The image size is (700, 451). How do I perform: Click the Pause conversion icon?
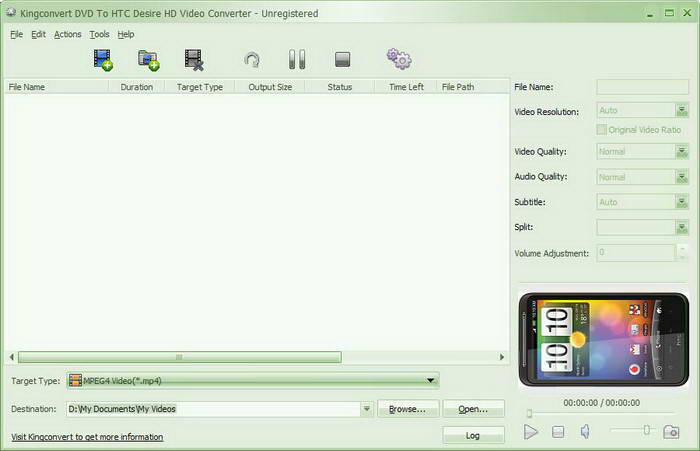pyautogui.click(x=297, y=60)
